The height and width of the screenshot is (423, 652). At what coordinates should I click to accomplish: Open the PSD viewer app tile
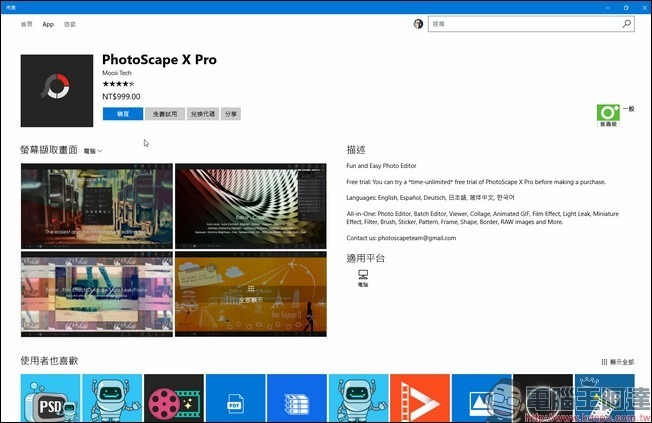[50, 398]
